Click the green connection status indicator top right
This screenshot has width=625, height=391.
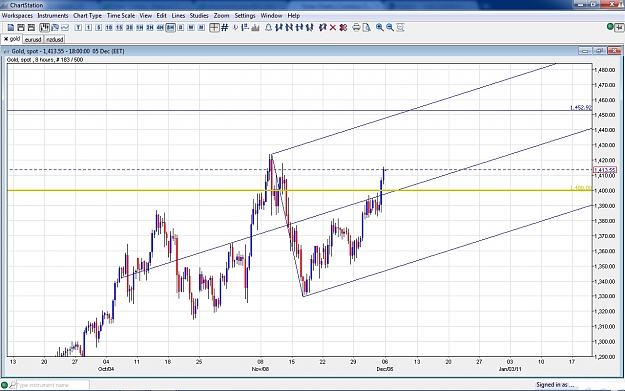(610, 27)
